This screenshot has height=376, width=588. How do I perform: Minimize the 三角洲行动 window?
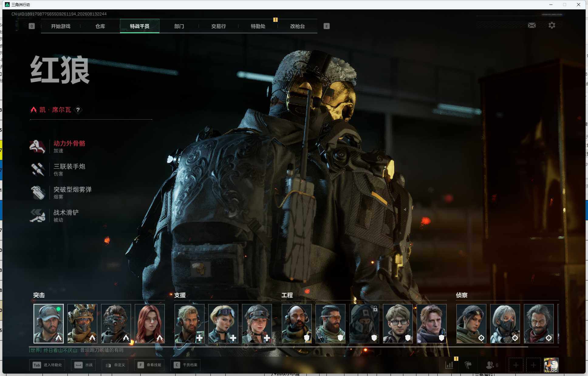(551, 5)
